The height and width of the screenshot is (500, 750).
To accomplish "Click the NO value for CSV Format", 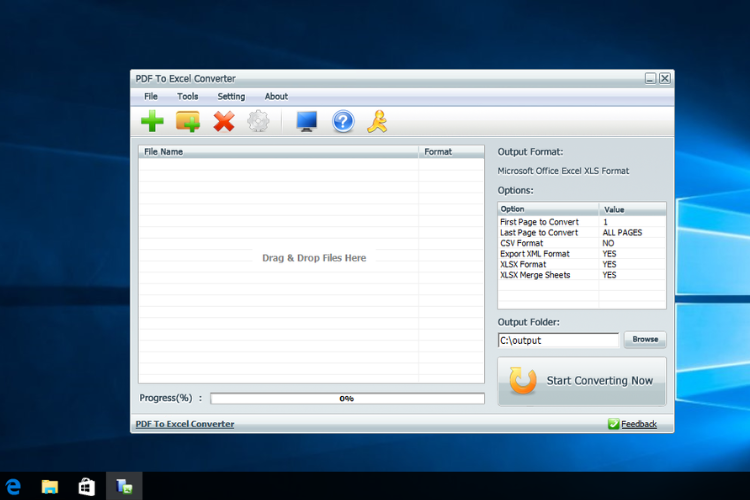I will click(608, 243).
